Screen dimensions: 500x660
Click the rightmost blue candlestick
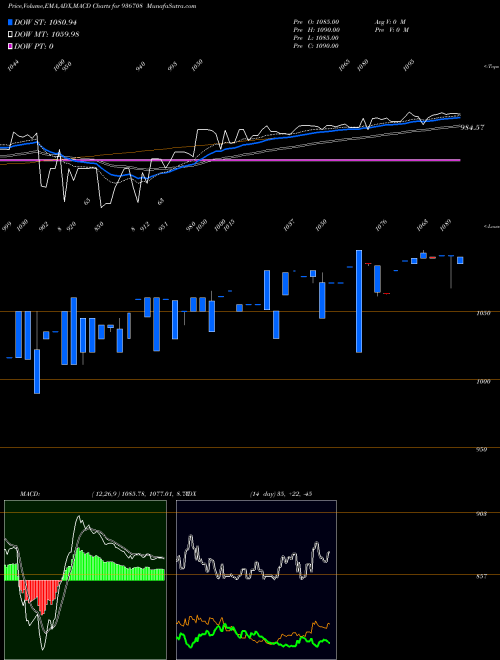coord(460,260)
